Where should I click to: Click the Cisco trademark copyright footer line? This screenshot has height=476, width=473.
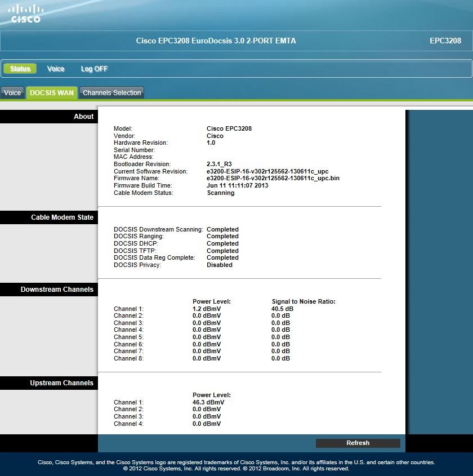point(236,462)
